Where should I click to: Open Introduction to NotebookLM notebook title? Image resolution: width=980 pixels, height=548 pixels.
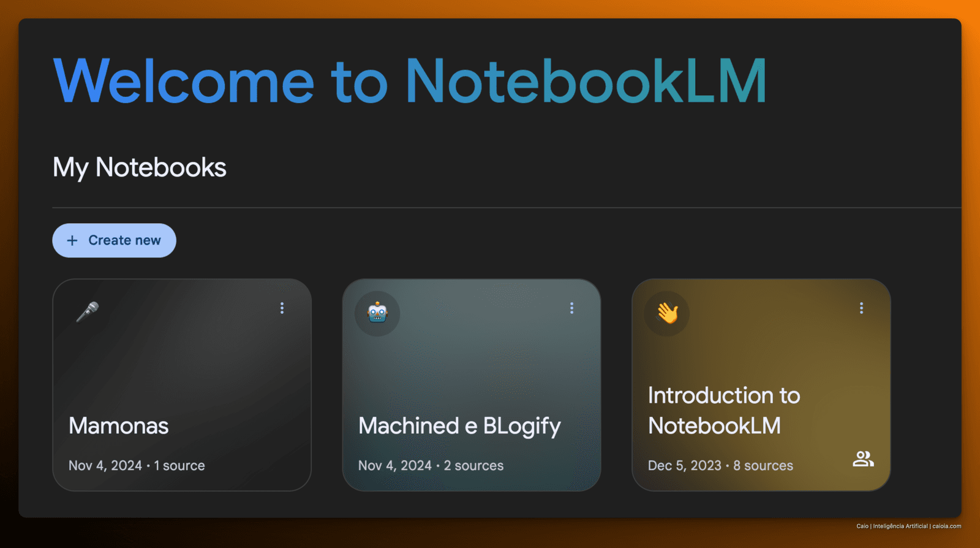(724, 410)
